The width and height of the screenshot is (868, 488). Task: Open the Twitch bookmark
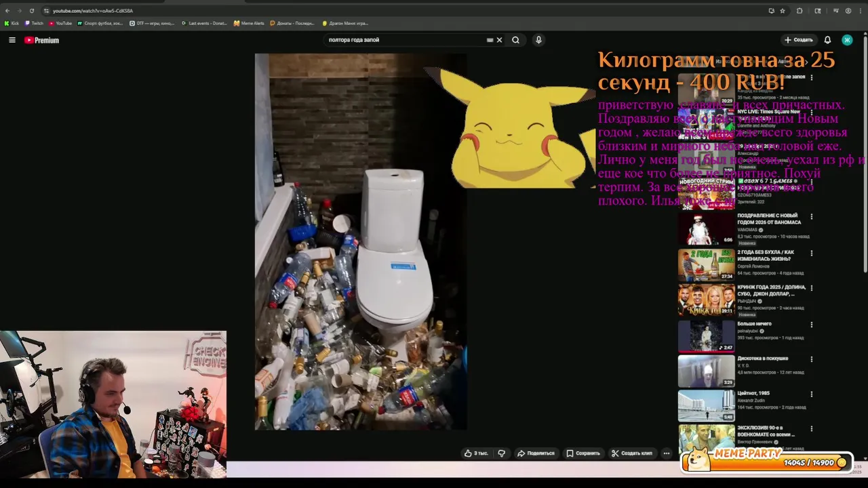pyautogui.click(x=33, y=23)
